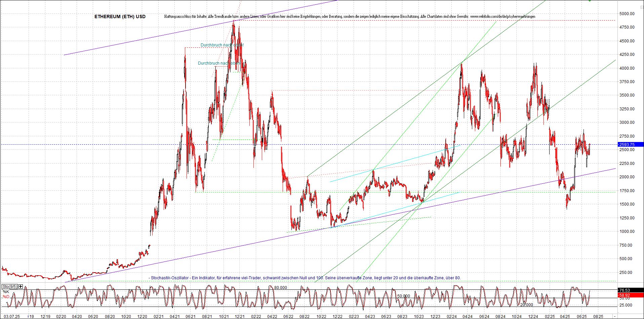Image resolution: width=644 pixels, height=319 pixels.
Task: Click the 1500.00 price axis label
Action: point(627,204)
